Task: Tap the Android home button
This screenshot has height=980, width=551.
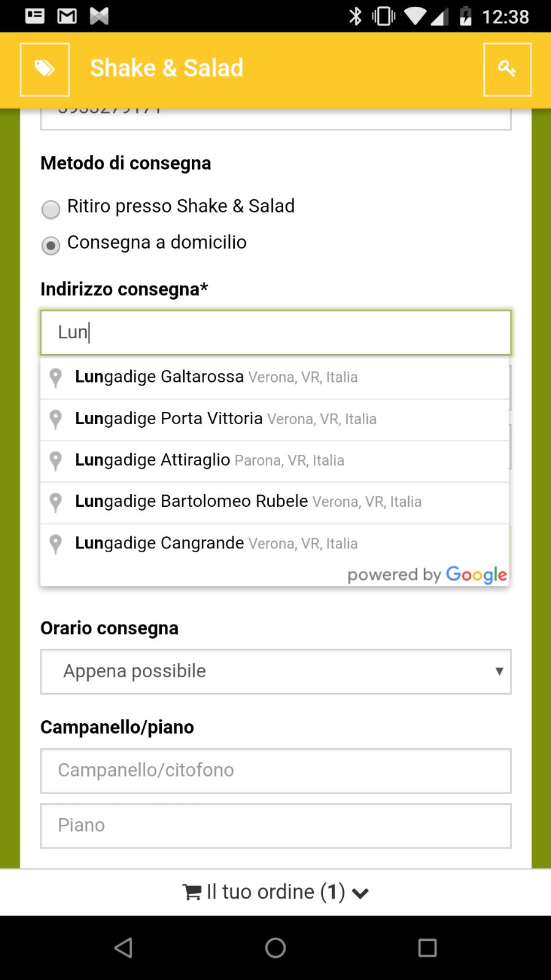Action: 275,948
